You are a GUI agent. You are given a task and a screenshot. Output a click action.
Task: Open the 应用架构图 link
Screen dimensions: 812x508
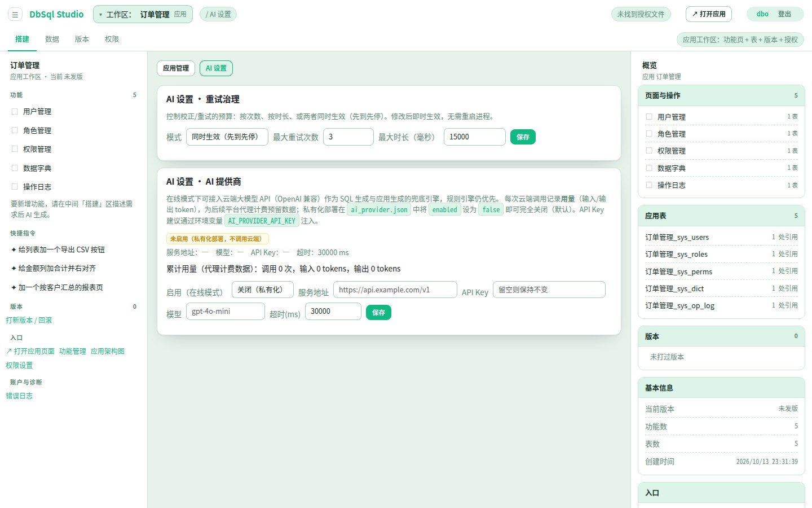(108, 351)
